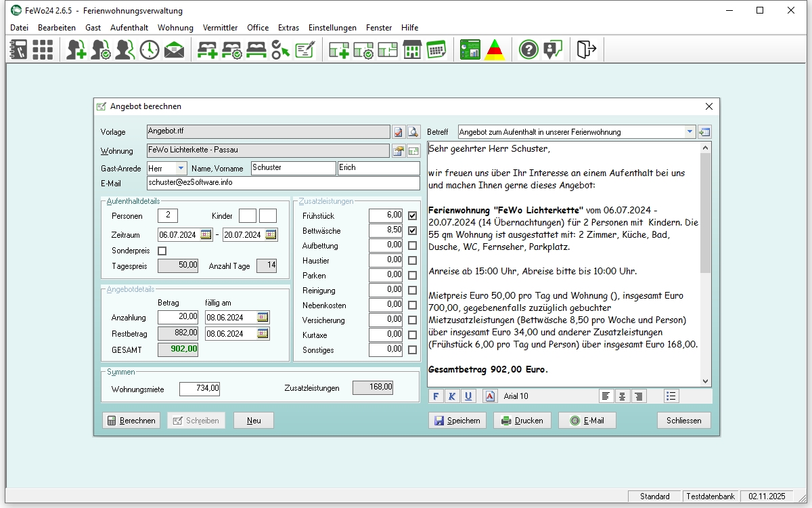Image resolution: width=812 pixels, height=508 pixels.
Task: Click the exit door icon in toolbar
Action: click(586, 49)
